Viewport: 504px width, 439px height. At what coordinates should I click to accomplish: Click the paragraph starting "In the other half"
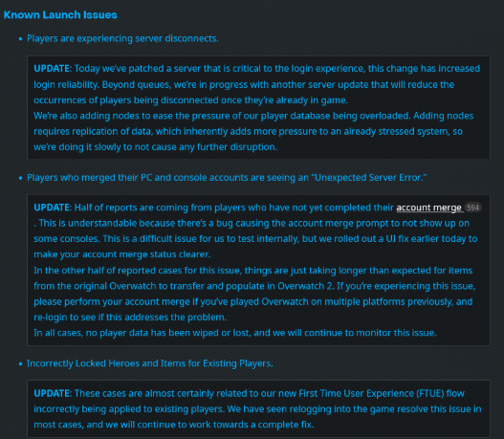pos(254,294)
